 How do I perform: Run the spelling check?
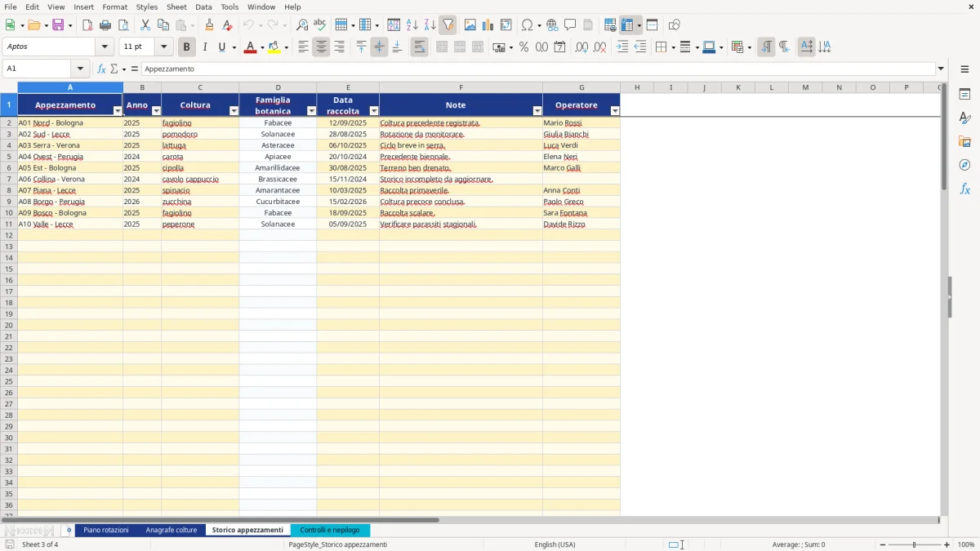[x=320, y=25]
